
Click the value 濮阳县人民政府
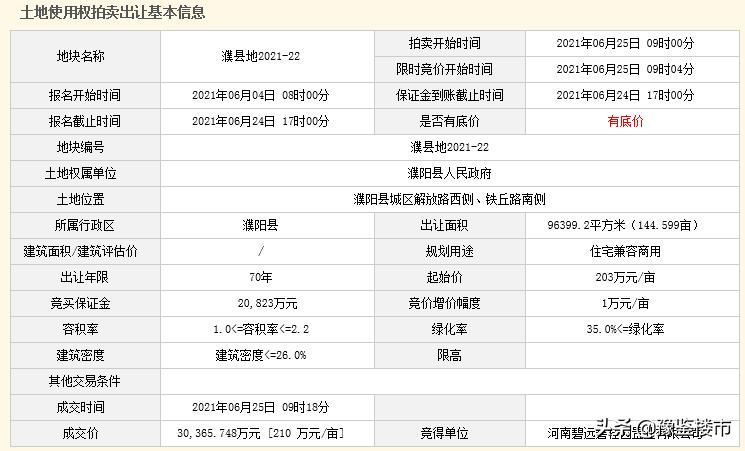[449, 173]
